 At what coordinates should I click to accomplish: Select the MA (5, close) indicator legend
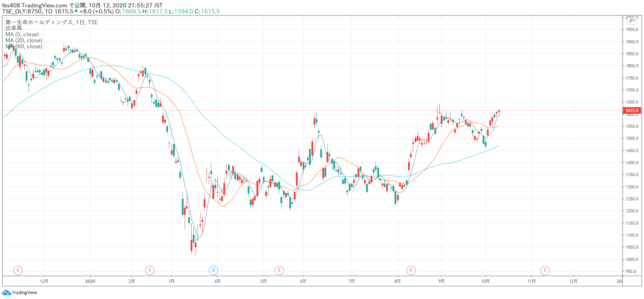[x=22, y=35]
